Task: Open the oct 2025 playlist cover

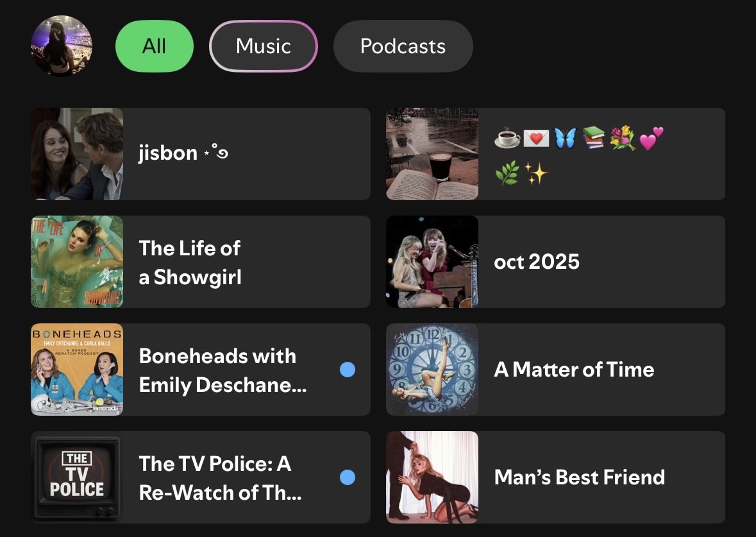Action: [432, 262]
